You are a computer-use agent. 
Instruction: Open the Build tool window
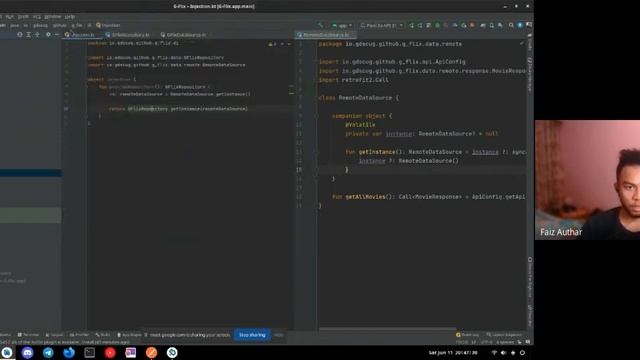[103, 335]
